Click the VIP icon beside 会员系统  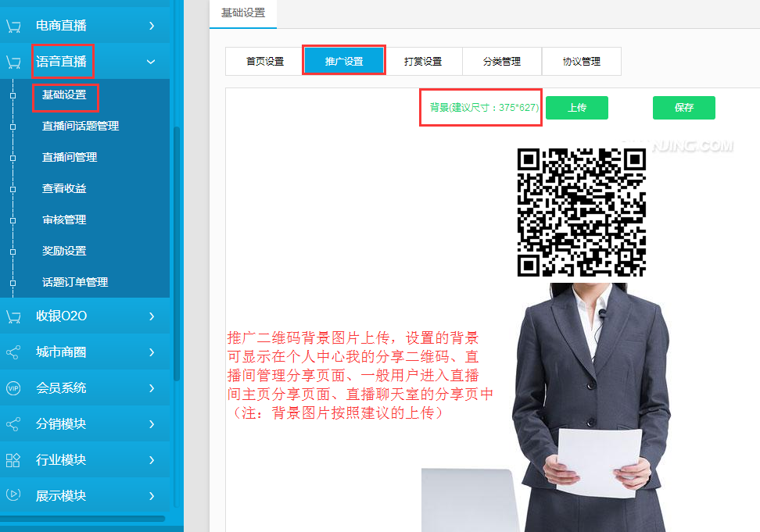click(13, 388)
